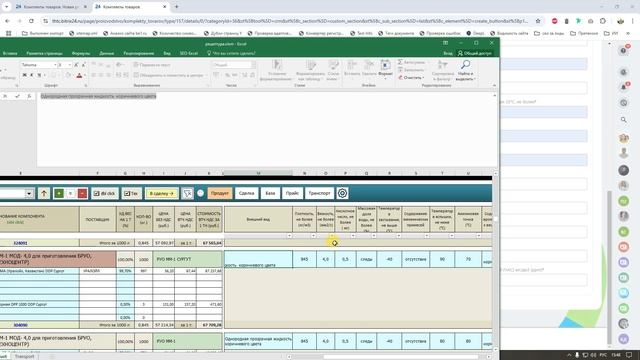Open the Данные ribbon tab
The width and height of the screenshot is (640, 360).
click(x=107, y=53)
